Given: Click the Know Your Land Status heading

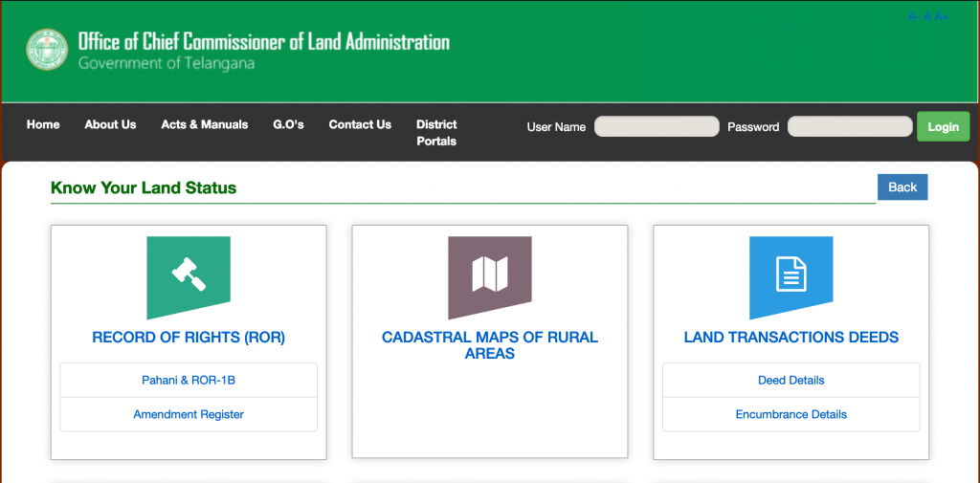Looking at the screenshot, I should [144, 187].
